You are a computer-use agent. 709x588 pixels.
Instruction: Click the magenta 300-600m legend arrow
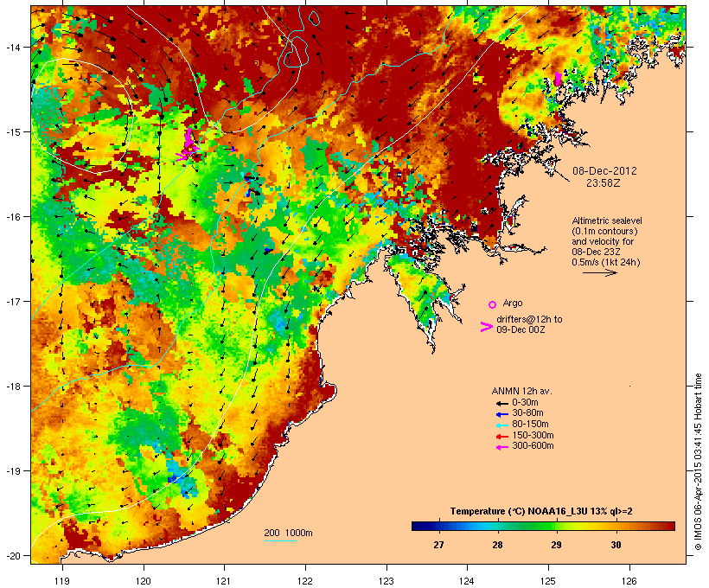click(x=502, y=447)
